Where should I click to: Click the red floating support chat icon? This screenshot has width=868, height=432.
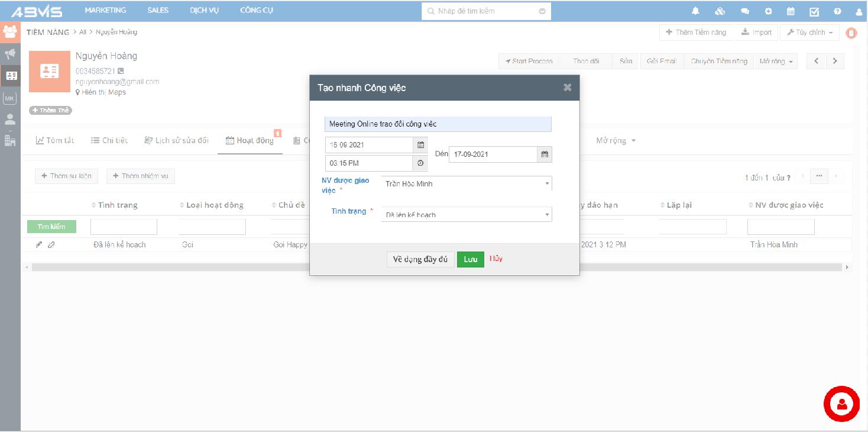tap(841, 404)
